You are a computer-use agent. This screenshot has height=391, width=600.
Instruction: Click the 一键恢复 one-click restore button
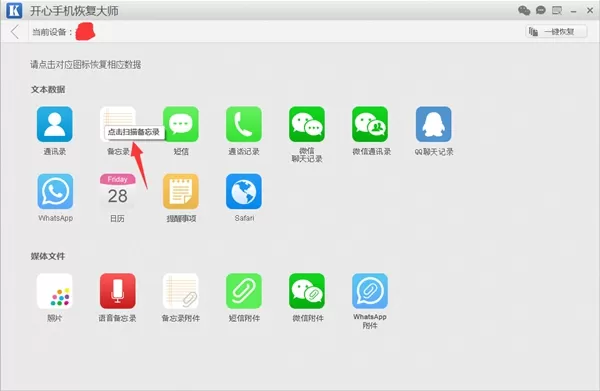tap(556, 31)
